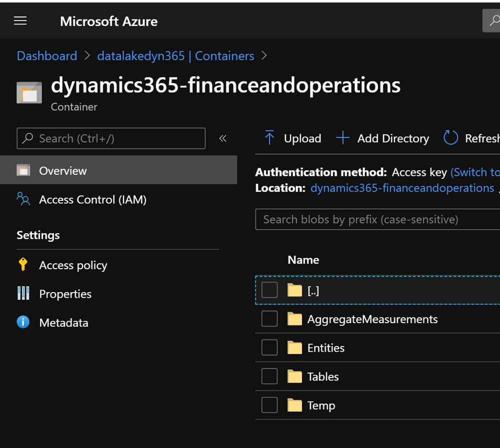Open the Access Control (IAM) section
500x448 pixels.
[92, 199]
